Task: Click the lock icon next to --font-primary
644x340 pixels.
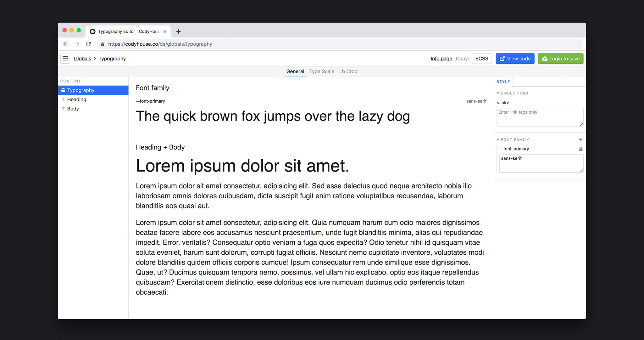Action: click(x=580, y=149)
